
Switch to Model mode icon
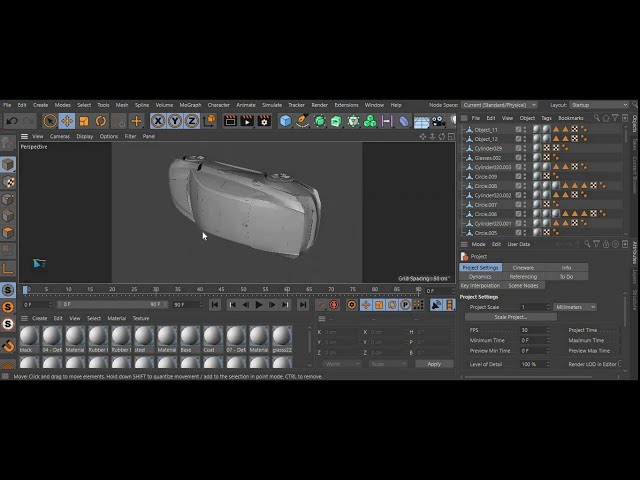[8, 164]
